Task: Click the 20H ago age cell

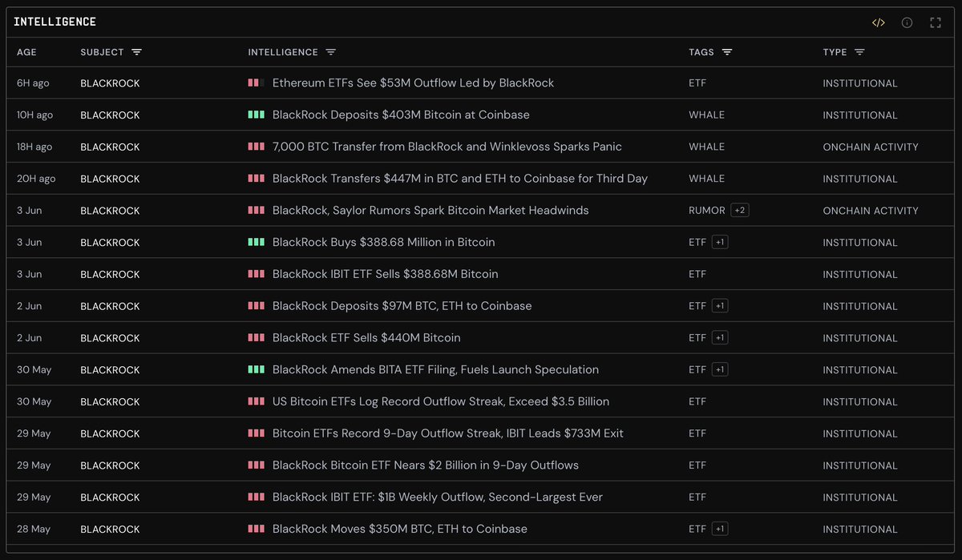Action: 36,179
